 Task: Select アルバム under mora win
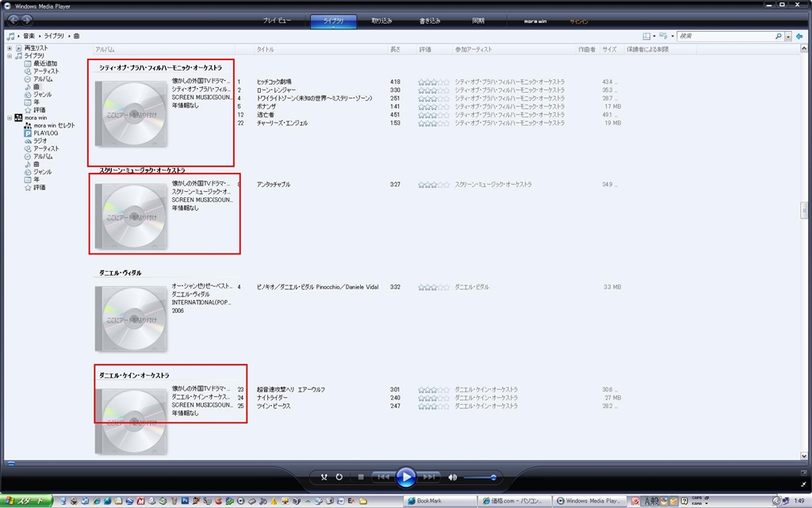pyautogui.click(x=43, y=156)
